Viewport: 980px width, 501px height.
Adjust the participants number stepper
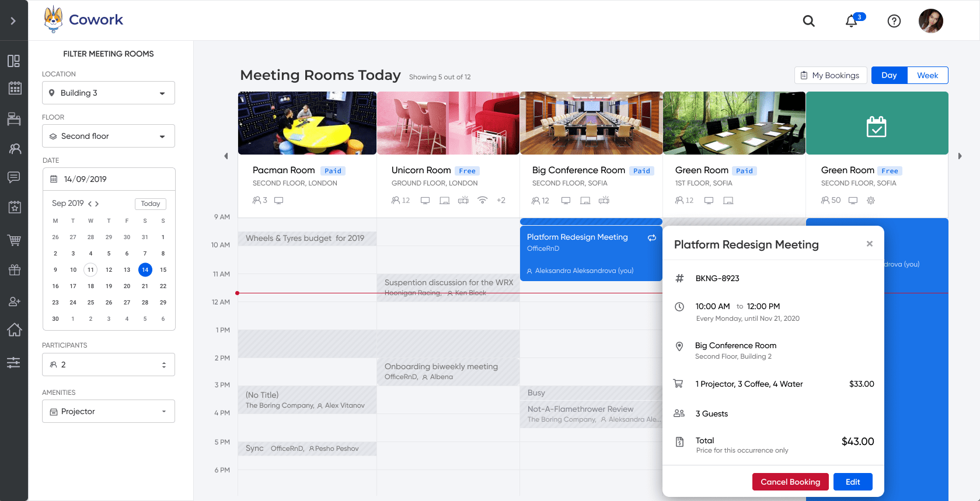point(163,365)
